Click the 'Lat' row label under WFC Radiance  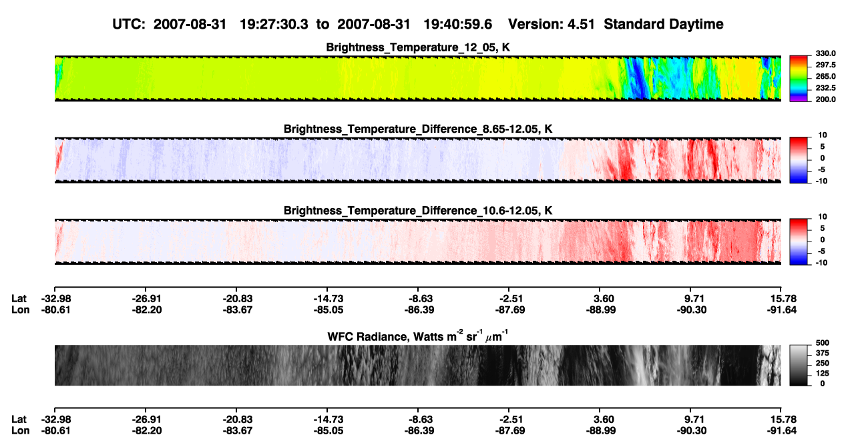(x=19, y=420)
